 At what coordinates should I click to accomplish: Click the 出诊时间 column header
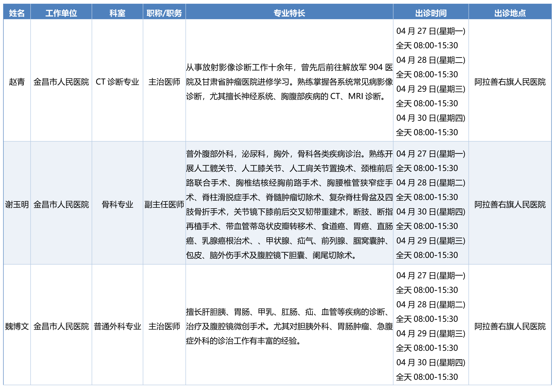click(x=431, y=13)
